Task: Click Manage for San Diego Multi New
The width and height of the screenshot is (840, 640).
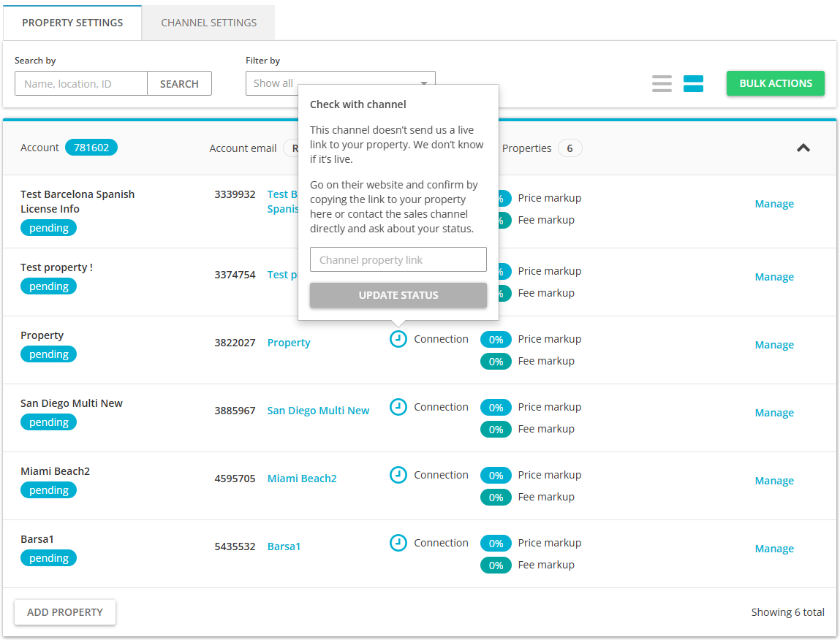Action: (x=774, y=414)
